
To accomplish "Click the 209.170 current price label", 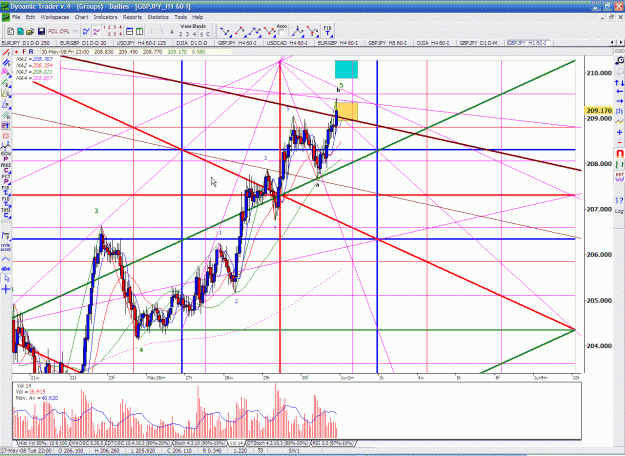I will pos(599,110).
